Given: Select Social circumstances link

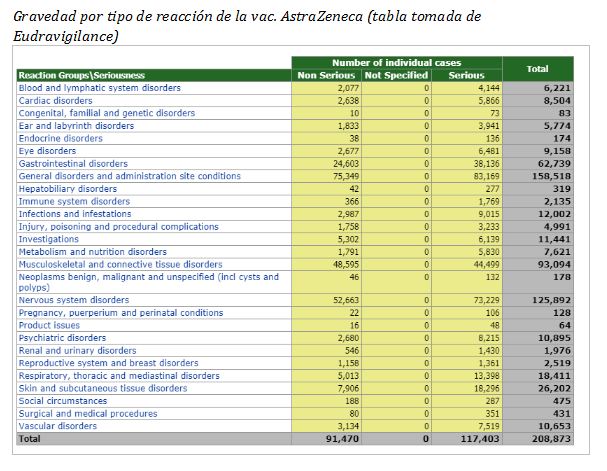Looking at the screenshot, I should (63, 401).
